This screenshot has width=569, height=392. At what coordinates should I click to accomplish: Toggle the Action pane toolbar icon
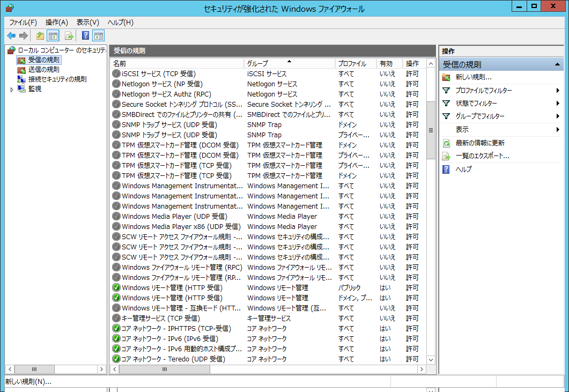(98, 36)
